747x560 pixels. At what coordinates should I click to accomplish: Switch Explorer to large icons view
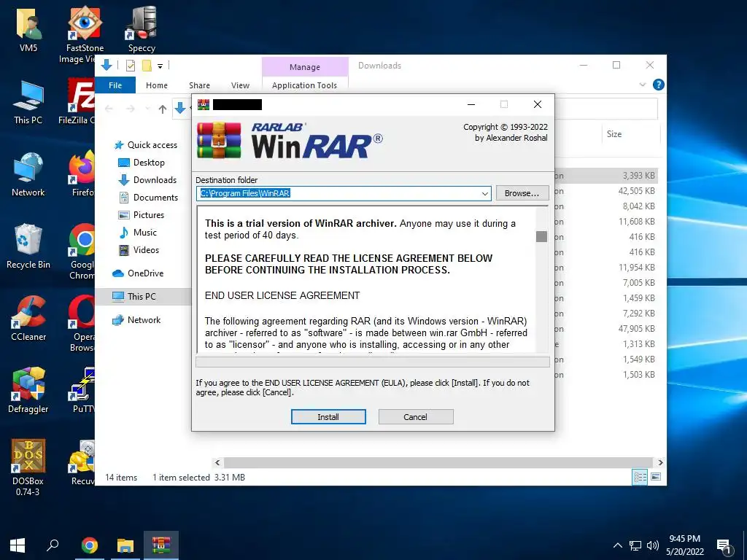click(656, 477)
